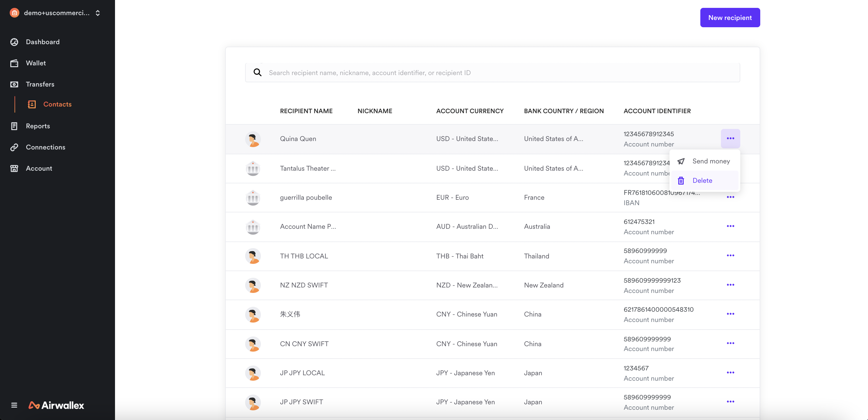Open the Dashboard icon in sidebar
The height and width of the screenshot is (420, 868).
(14, 42)
